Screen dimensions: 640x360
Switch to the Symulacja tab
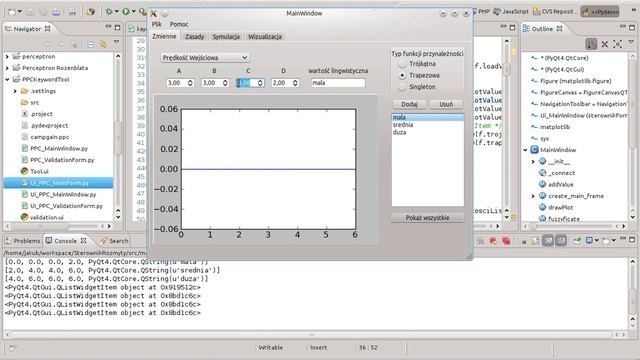click(226, 36)
